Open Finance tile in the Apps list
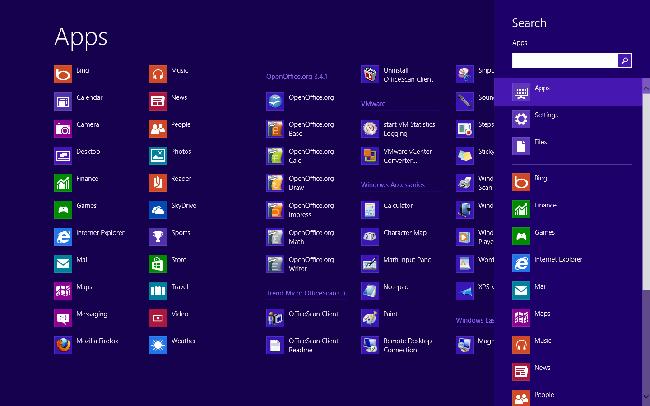650x406 pixels. [63, 183]
